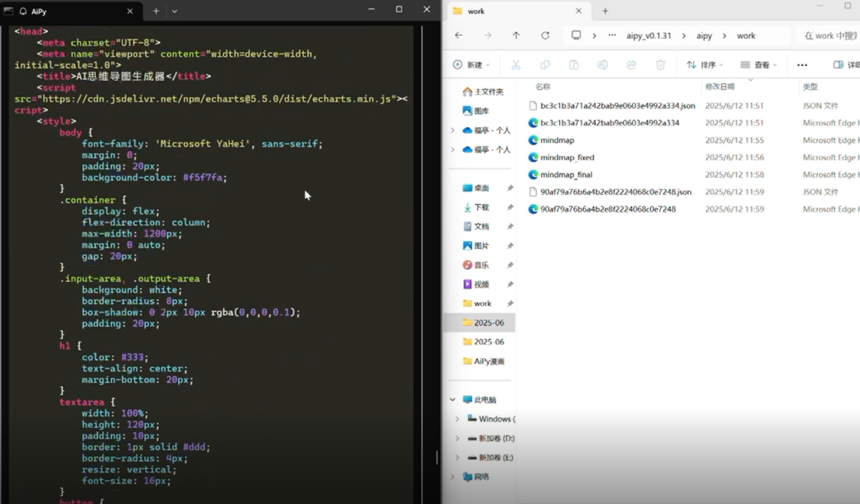Open the 查看 (View) dropdown
The image size is (860, 504).
[x=759, y=64]
